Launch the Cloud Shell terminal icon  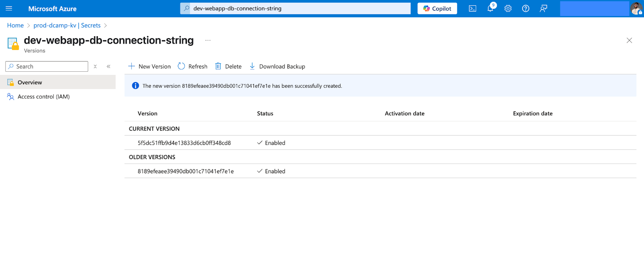click(473, 8)
